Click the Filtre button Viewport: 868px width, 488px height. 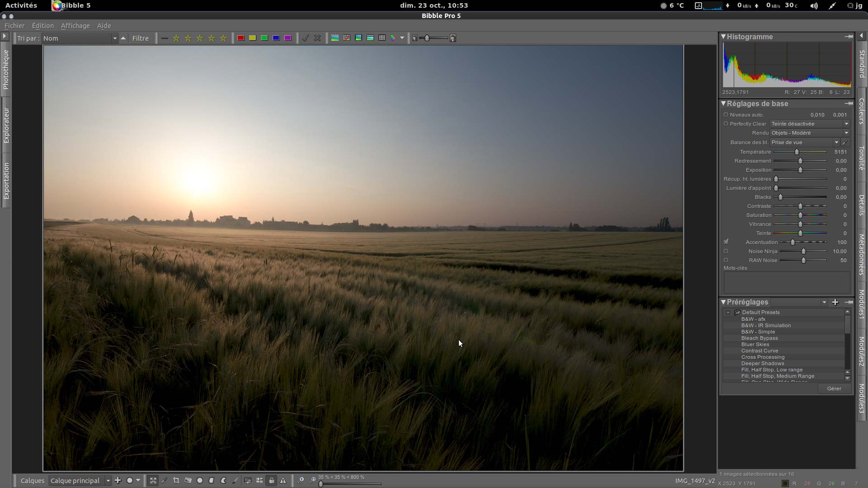(x=140, y=38)
